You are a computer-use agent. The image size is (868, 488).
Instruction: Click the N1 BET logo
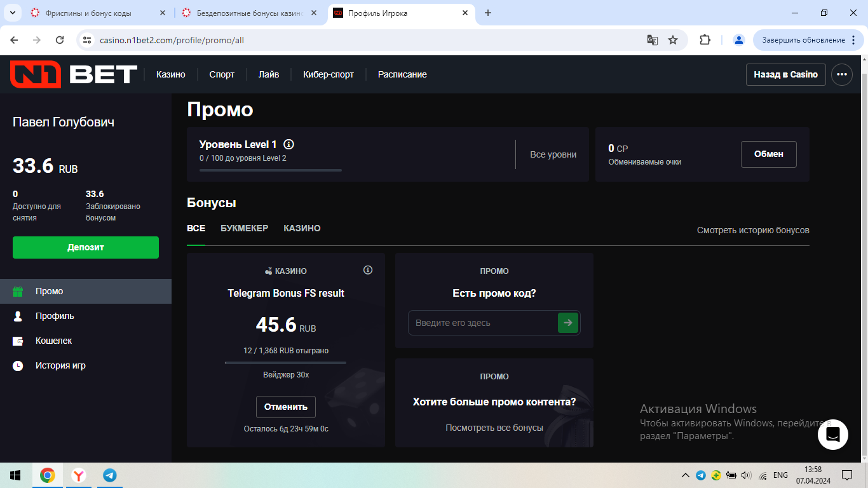pyautogui.click(x=73, y=74)
